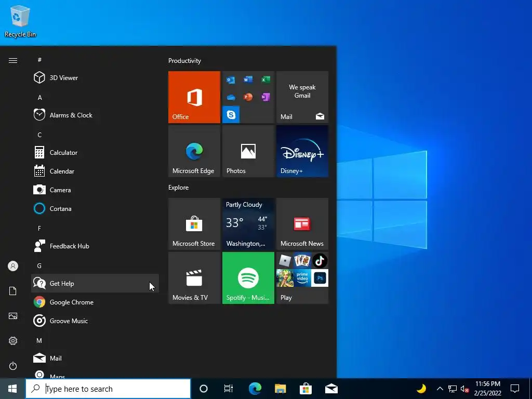
Task: Jump using the # letter header
Action: point(39,60)
